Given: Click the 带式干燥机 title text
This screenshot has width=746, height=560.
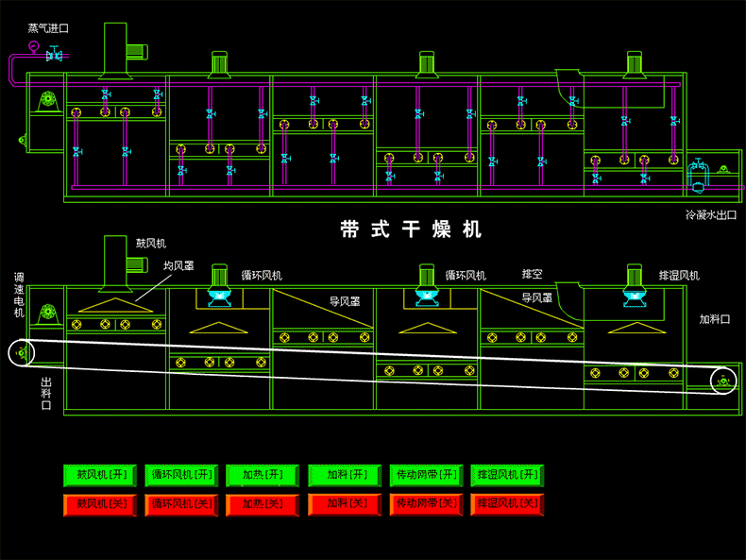Looking at the screenshot, I should (411, 229).
